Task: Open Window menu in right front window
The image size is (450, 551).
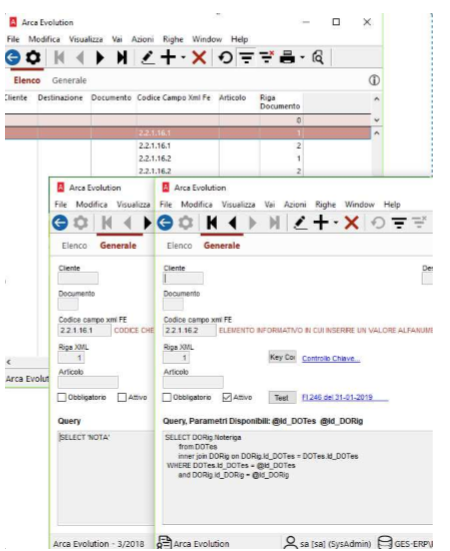Action: (x=359, y=205)
